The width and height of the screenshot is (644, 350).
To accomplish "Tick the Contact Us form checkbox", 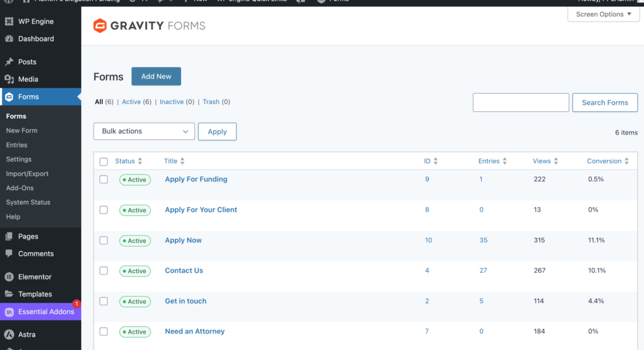I will (104, 271).
